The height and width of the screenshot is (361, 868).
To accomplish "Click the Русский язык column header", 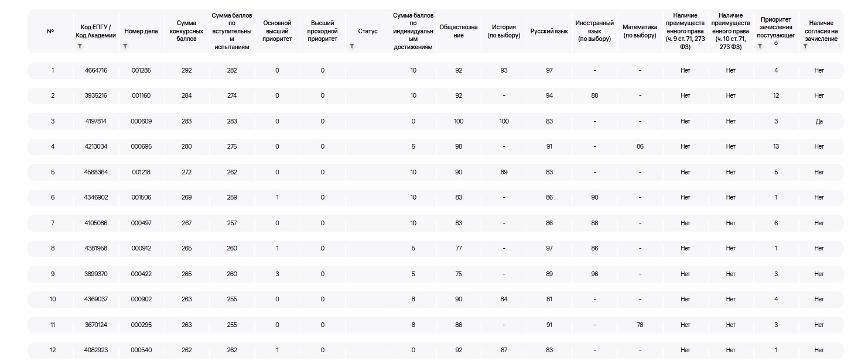I will point(549,31).
